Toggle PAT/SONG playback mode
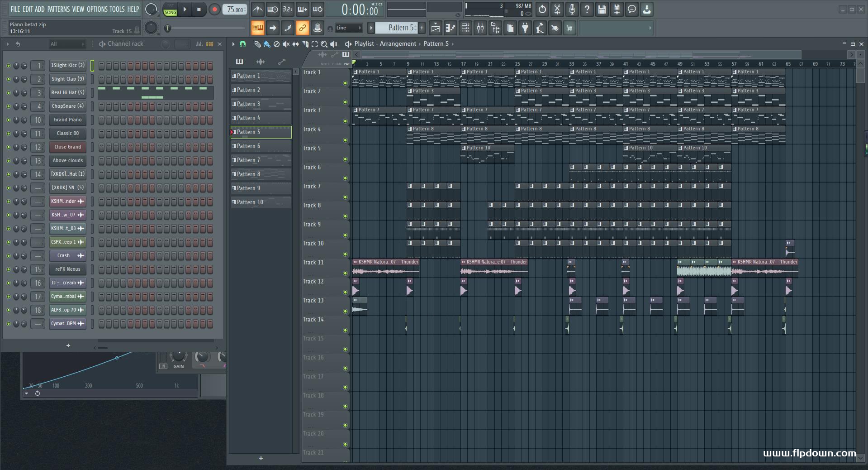 171,10
